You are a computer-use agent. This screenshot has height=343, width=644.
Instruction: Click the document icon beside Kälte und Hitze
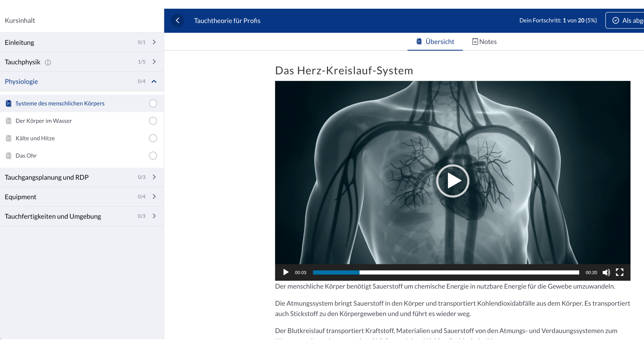[9, 138]
